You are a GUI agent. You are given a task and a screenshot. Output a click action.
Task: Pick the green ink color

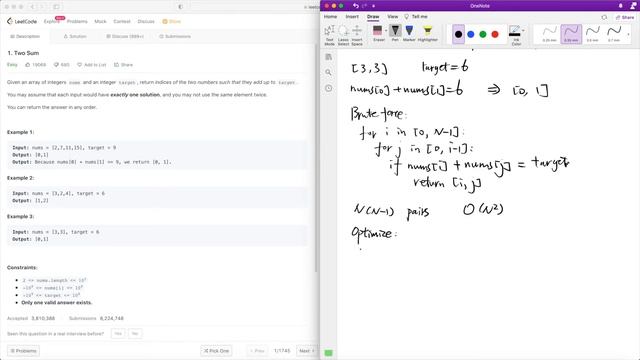(483, 34)
